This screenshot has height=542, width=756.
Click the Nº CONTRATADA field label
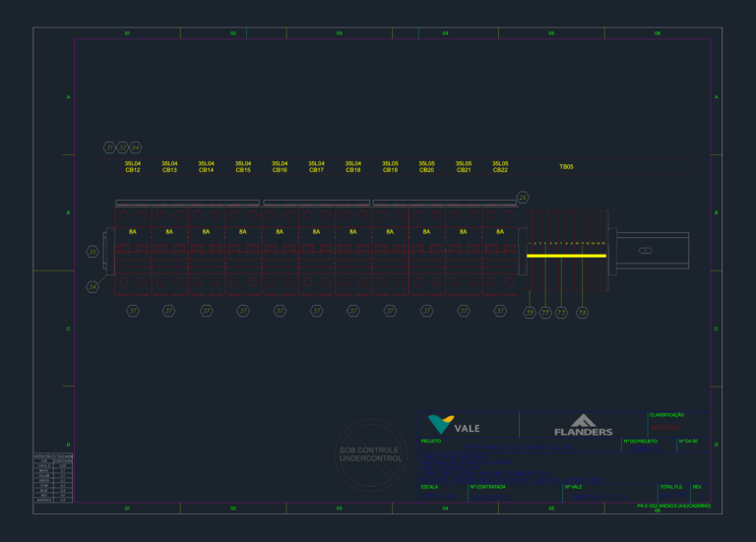click(488, 487)
